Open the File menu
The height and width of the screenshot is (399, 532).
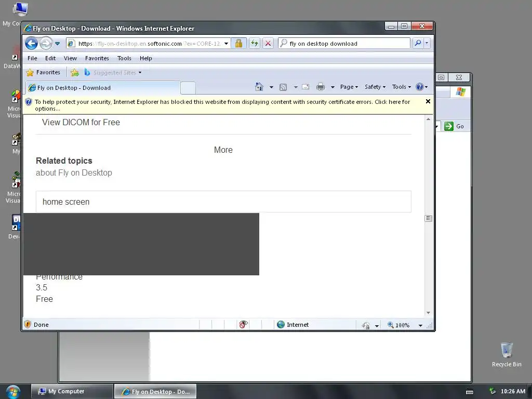click(x=32, y=58)
